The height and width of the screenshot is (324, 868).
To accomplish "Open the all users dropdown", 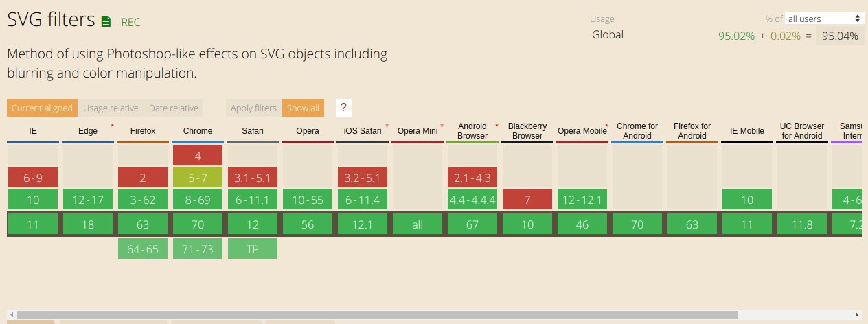I will [825, 19].
